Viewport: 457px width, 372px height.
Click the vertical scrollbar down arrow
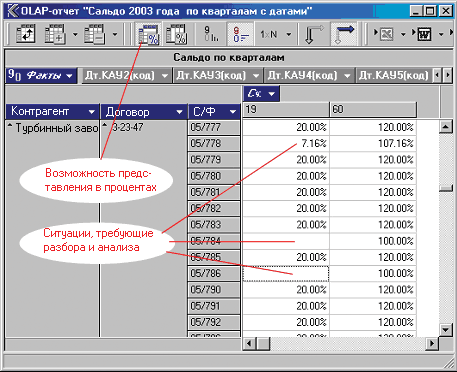click(446, 330)
